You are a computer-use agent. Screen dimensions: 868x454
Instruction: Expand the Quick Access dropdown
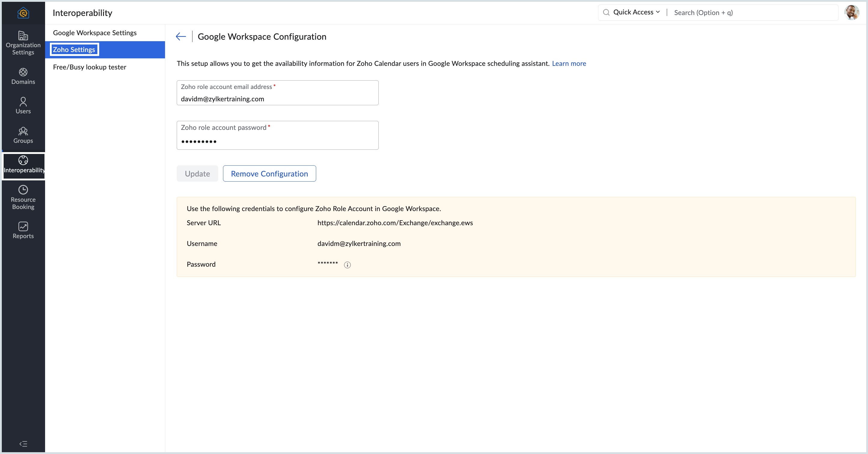click(637, 12)
